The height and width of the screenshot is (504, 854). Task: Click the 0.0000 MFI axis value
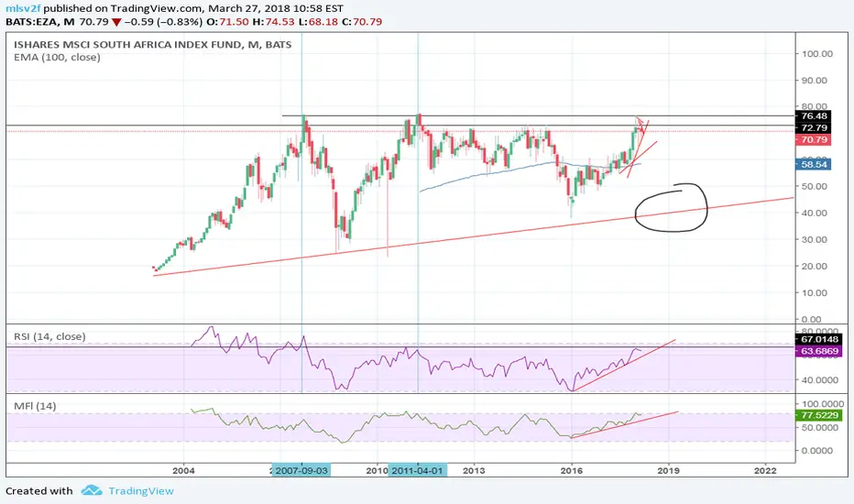(x=816, y=451)
